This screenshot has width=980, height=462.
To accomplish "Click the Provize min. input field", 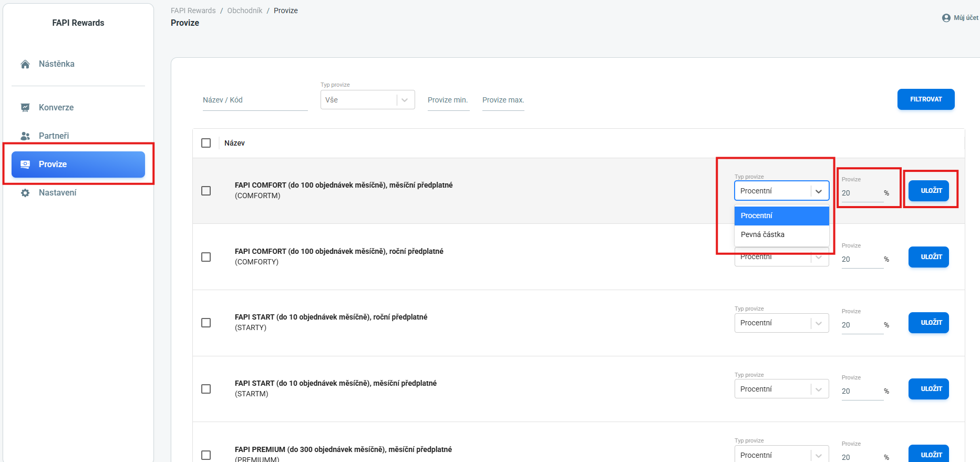I will [449, 100].
